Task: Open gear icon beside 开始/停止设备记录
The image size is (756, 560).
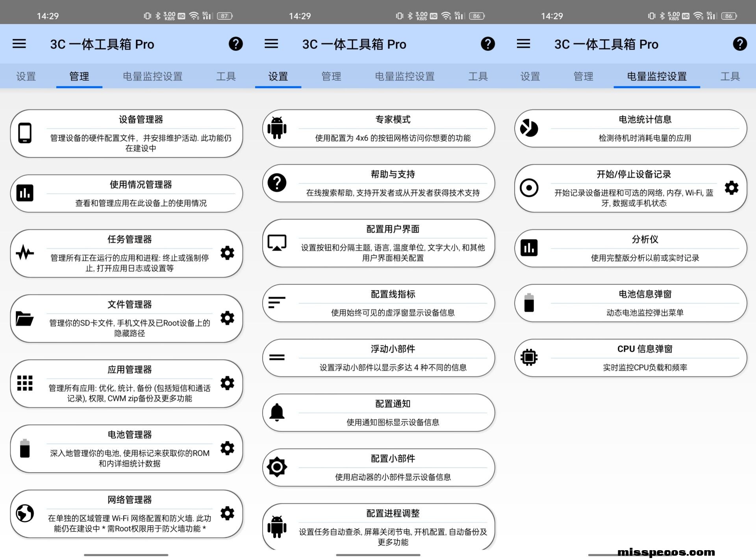Action: tap(732, 188)
